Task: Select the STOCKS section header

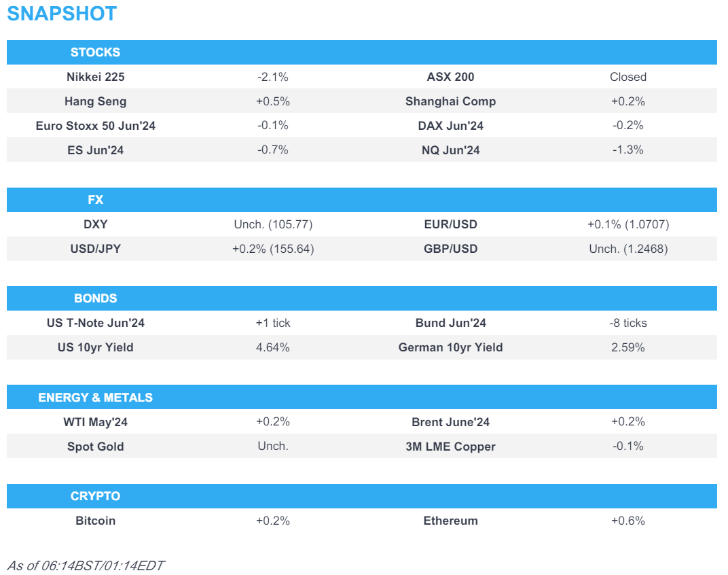Action: [95, 52]
